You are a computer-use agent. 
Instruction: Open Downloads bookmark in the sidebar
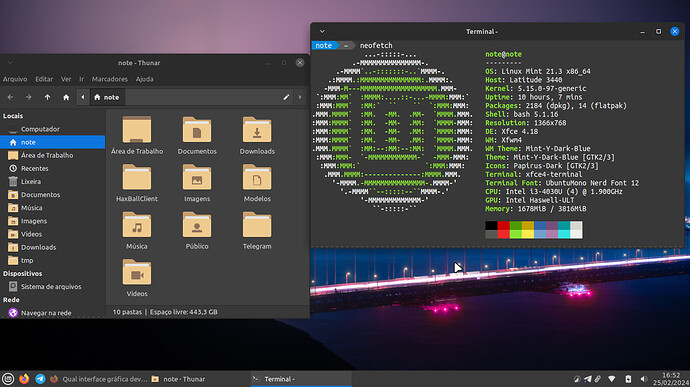click(53, 247)
